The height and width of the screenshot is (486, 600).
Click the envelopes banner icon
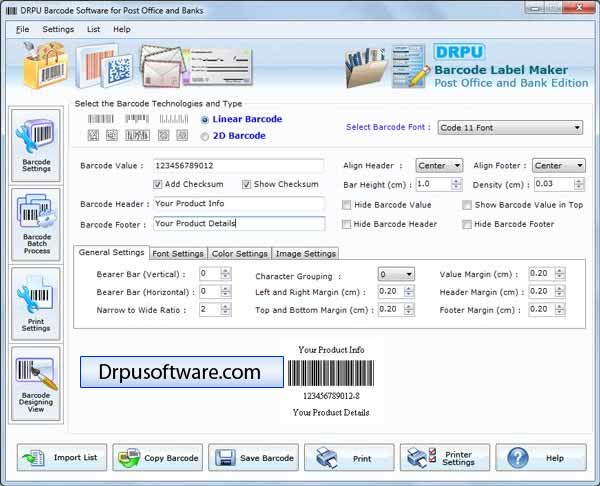coord(162,66)
